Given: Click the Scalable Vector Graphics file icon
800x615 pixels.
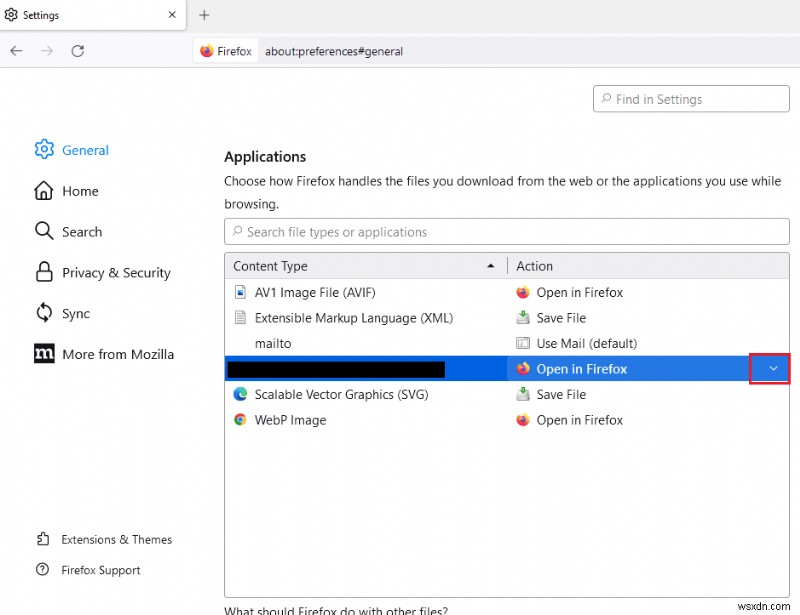Looking at the screenshot, I should pyautogui.click(x=239, y=394).
